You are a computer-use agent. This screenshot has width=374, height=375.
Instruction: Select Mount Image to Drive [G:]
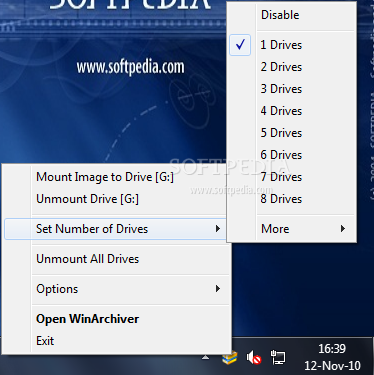coord(117,177)
